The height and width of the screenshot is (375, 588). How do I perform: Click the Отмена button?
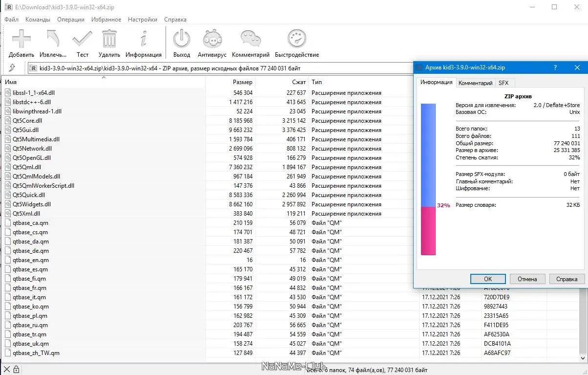(x=527, y=279)
